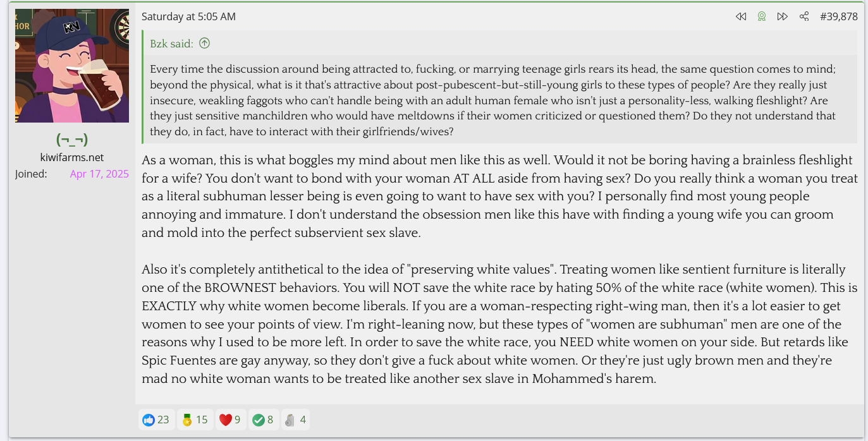Click the 'Apr 17, 2025' join date
Screen dimensions: 868x441
coord(99,174)
